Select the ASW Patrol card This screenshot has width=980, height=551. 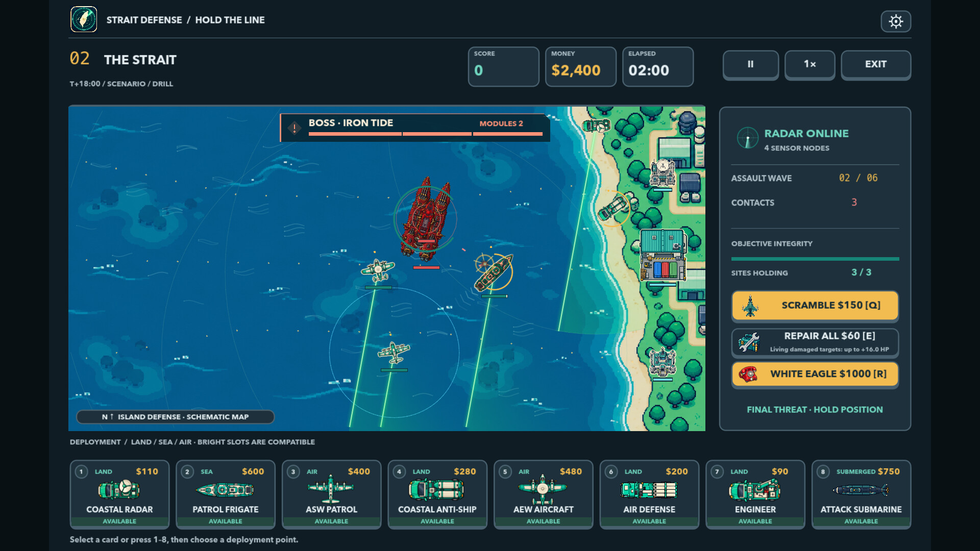(332, 494)
